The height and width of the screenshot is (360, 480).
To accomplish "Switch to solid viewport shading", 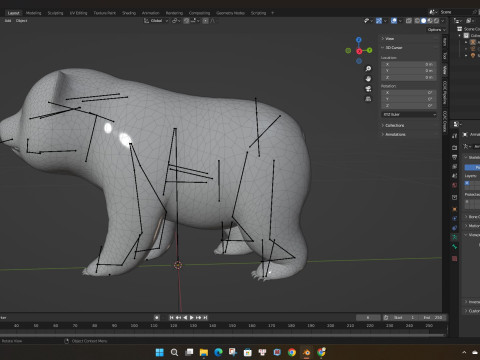I will tap(424, 21).
